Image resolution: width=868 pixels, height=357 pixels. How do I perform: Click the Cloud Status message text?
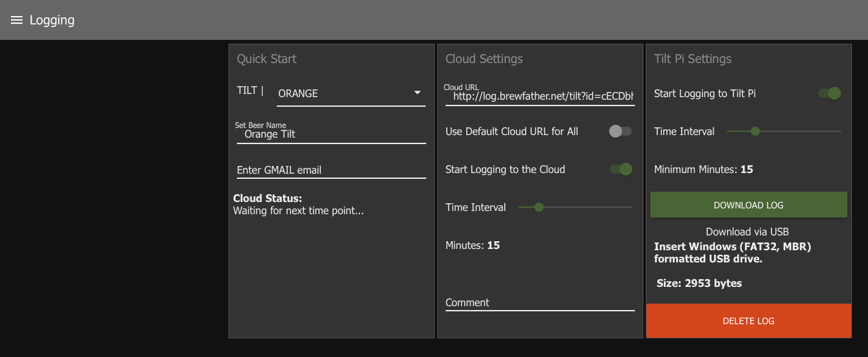(x=298, y=210)
